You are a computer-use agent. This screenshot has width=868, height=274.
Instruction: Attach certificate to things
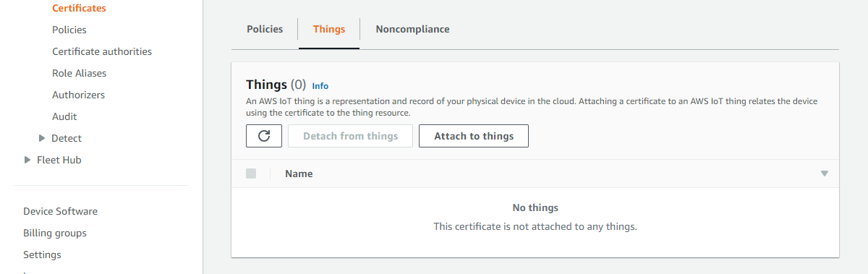(x=474, y=136)
